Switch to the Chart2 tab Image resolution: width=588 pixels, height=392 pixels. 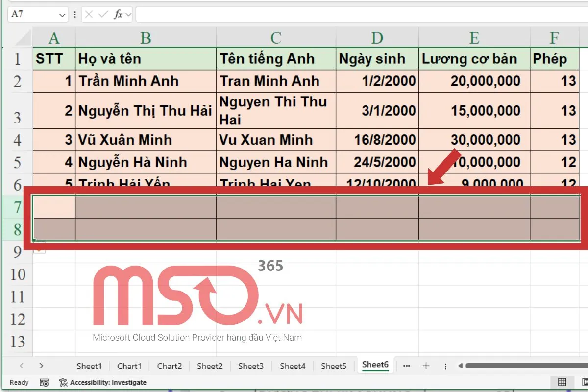[x=169, y=366]
